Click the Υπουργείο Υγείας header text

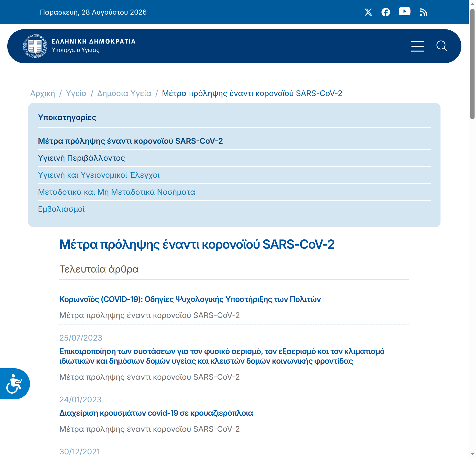pos(75,50)
